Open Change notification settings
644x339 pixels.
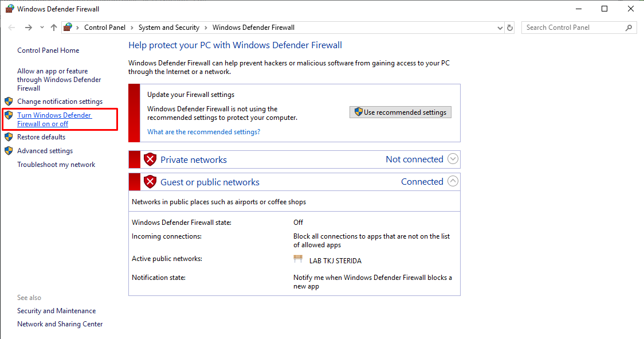[x=60, y=101]
